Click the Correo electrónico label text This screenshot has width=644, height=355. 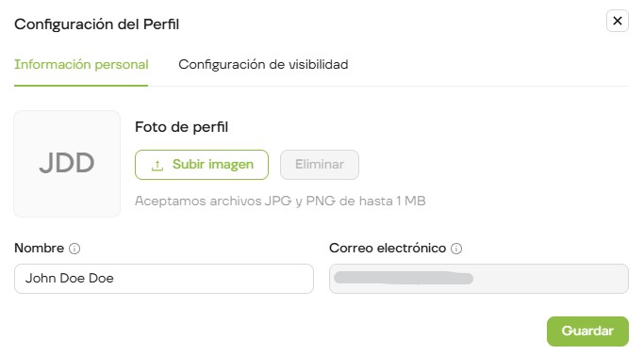[388, 249]
